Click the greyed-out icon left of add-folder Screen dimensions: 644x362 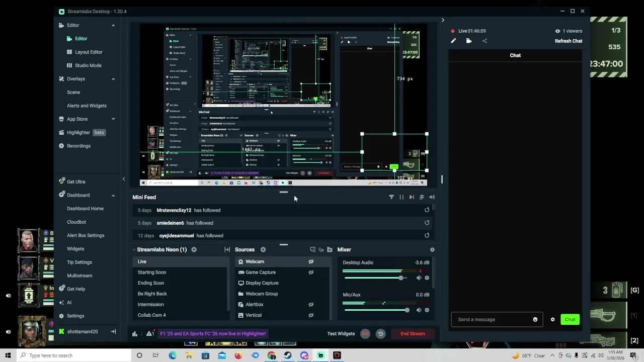click(321, 249)
